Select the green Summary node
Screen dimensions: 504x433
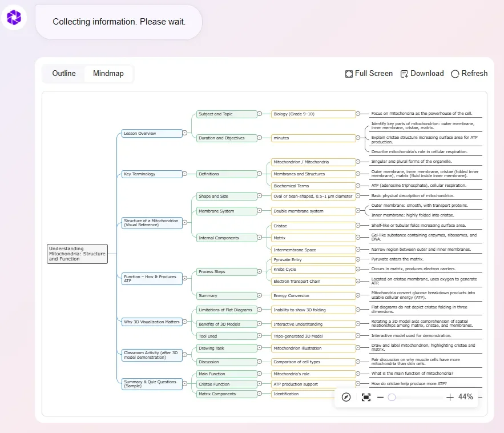pos(227,296)
